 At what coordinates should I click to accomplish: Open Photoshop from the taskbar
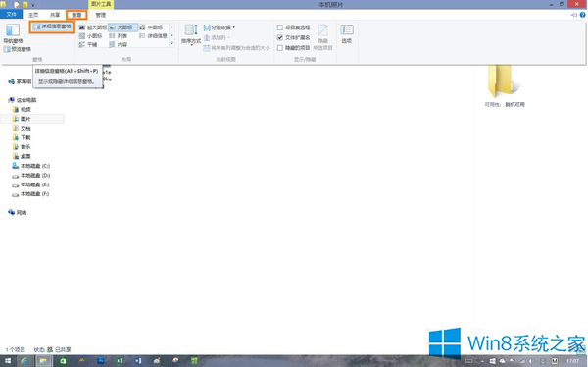tap(101, 361)
